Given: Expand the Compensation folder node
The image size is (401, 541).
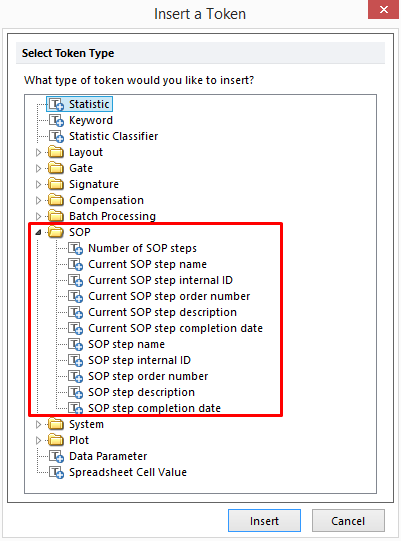Looking at the screenshot, I should [38, 200].
